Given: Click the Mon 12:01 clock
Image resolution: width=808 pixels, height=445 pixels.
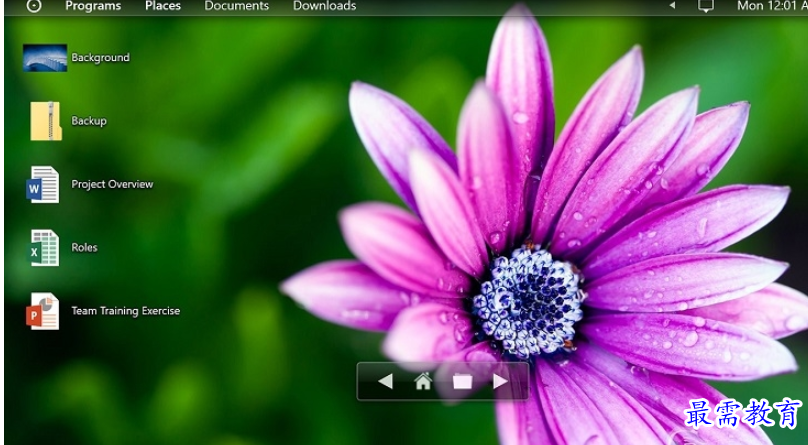Looking at the screenshot, I should click(772, 6).
